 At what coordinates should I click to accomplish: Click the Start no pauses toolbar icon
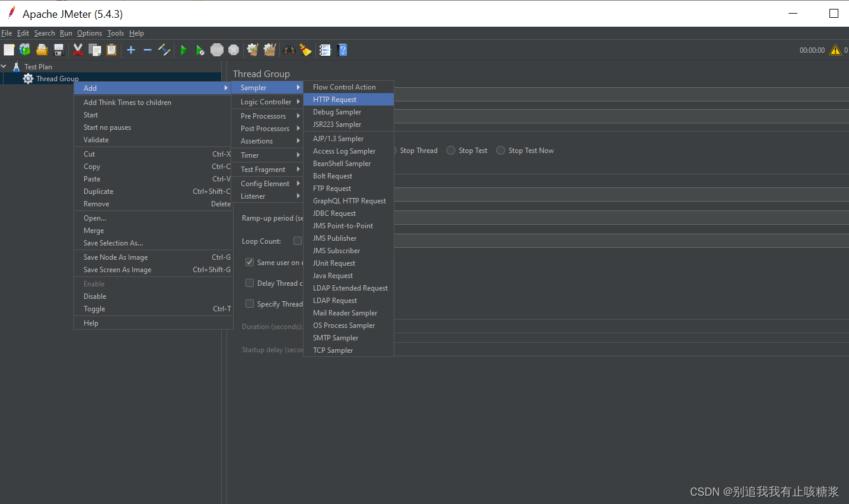pos(200,50)
